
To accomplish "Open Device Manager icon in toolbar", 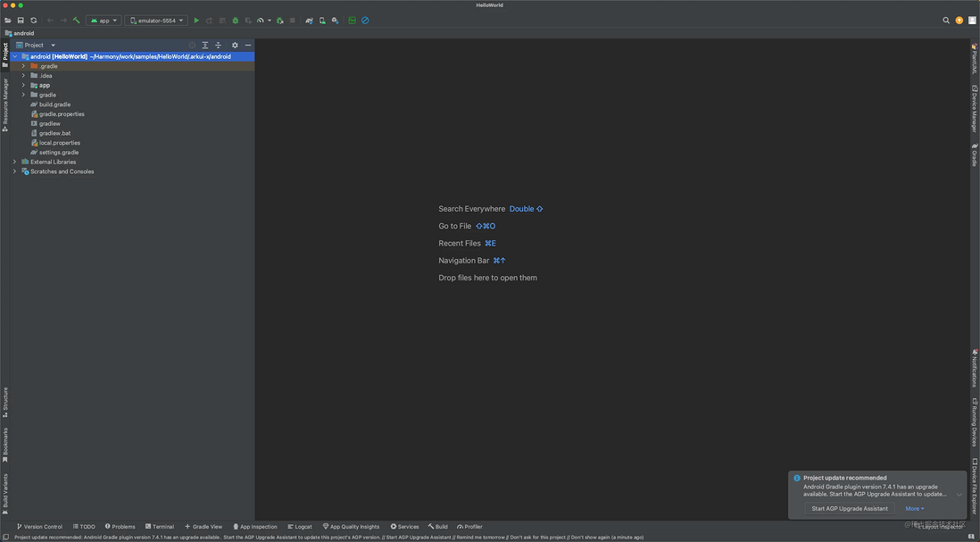I will click(x=322, y=21).
